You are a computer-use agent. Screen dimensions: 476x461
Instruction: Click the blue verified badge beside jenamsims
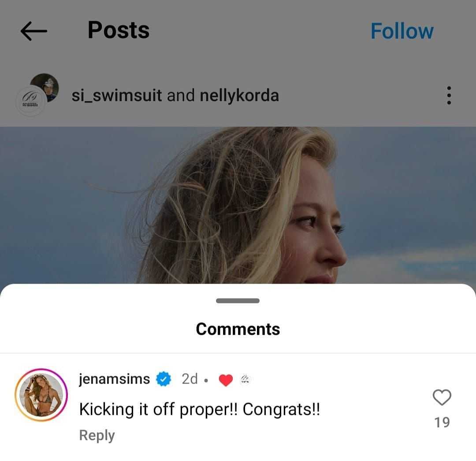[x=164, y=378]
